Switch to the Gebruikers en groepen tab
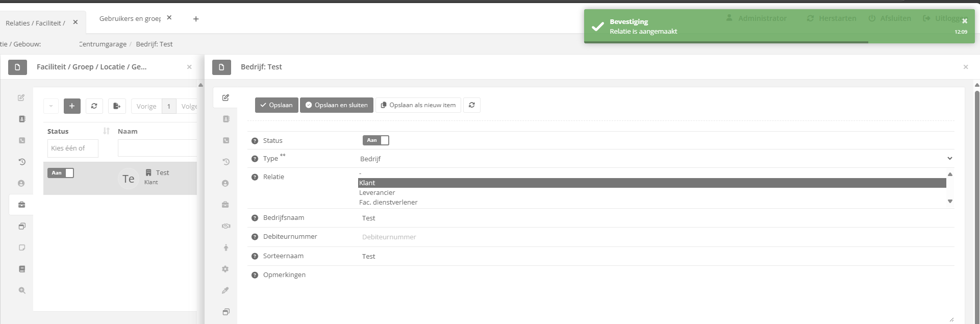This screenshot has width=980, height=324. point(130,18)
